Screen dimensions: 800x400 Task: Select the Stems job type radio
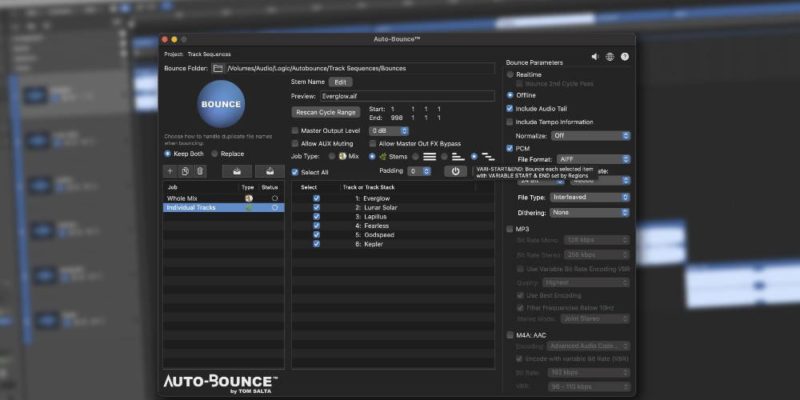point(372,157)
